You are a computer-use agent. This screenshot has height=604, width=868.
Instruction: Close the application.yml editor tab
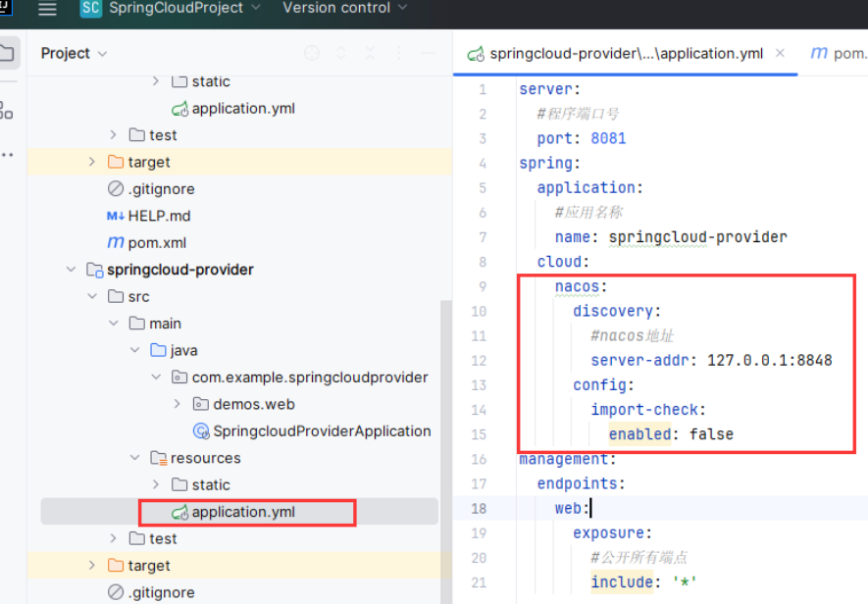pyautogui.click(x=782, y=54)
